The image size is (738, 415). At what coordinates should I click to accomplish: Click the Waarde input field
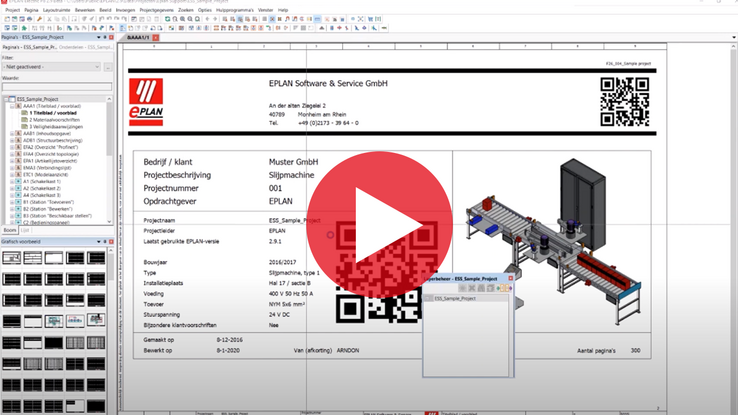point(57,87)
